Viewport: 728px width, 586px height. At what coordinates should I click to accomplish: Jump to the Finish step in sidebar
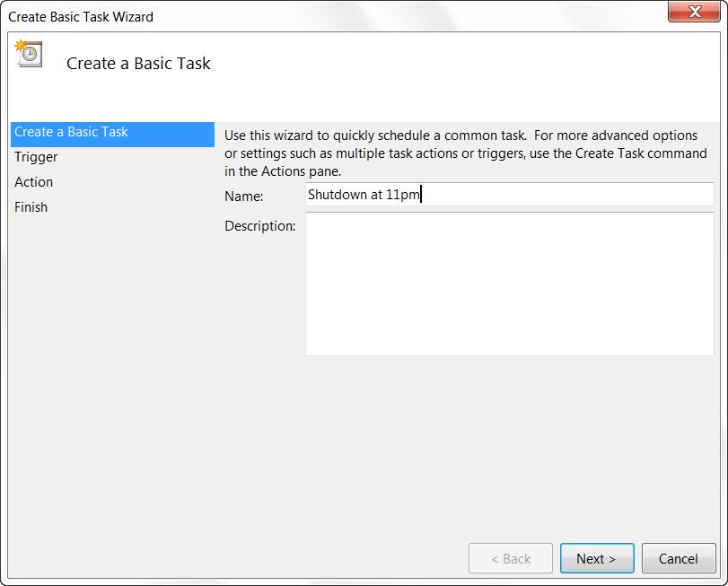click(x=31, y=207)
